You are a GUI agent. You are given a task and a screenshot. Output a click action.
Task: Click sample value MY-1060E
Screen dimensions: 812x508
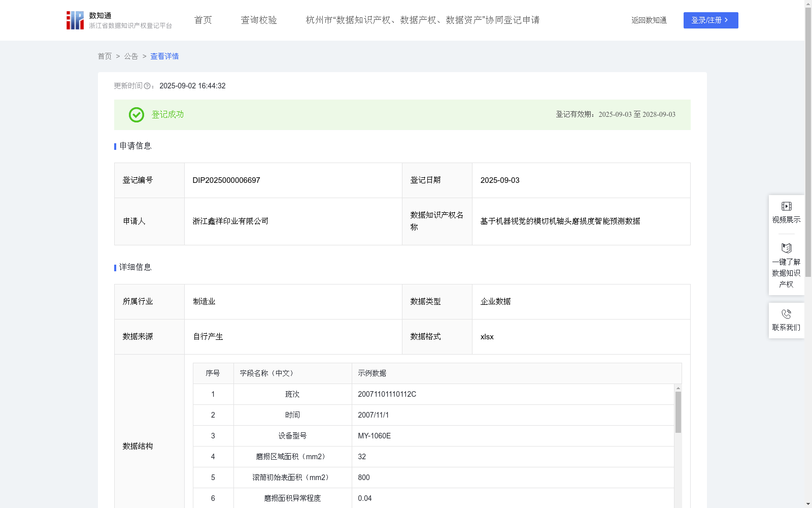click(374, 436)
